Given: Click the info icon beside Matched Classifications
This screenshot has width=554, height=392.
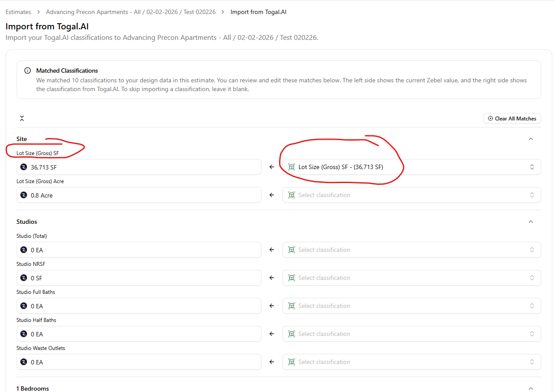Looking at the screenshot, I should [x=28, y=71].
